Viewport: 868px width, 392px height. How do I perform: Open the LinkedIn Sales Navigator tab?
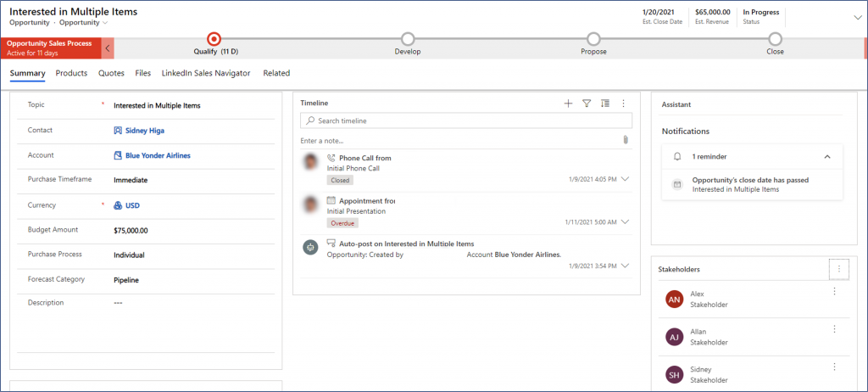(206, 73)
